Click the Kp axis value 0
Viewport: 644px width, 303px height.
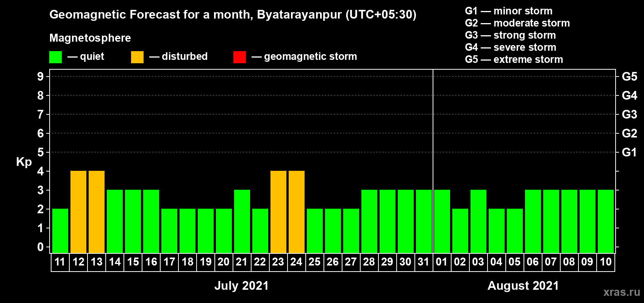click(41, 247)
